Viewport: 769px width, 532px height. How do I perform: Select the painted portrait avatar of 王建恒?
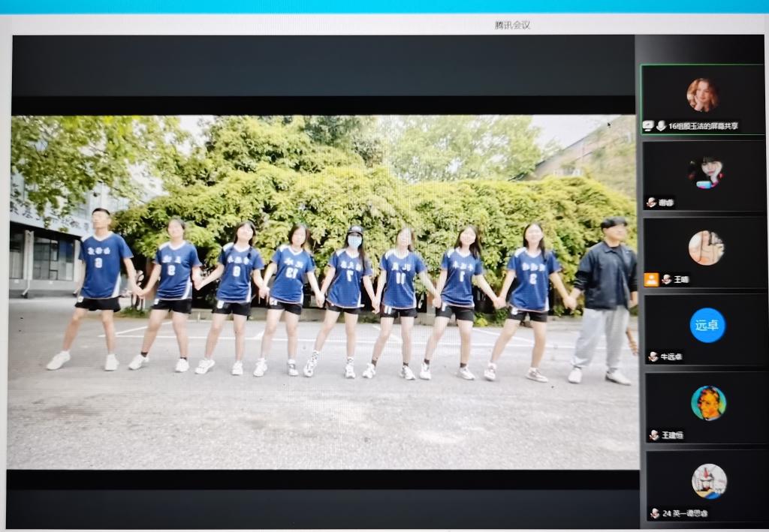pos(708,403)
